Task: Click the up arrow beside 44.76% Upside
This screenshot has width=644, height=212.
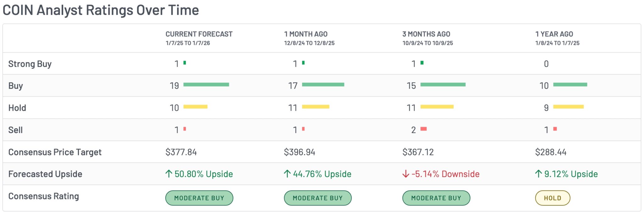Action: 287,174
